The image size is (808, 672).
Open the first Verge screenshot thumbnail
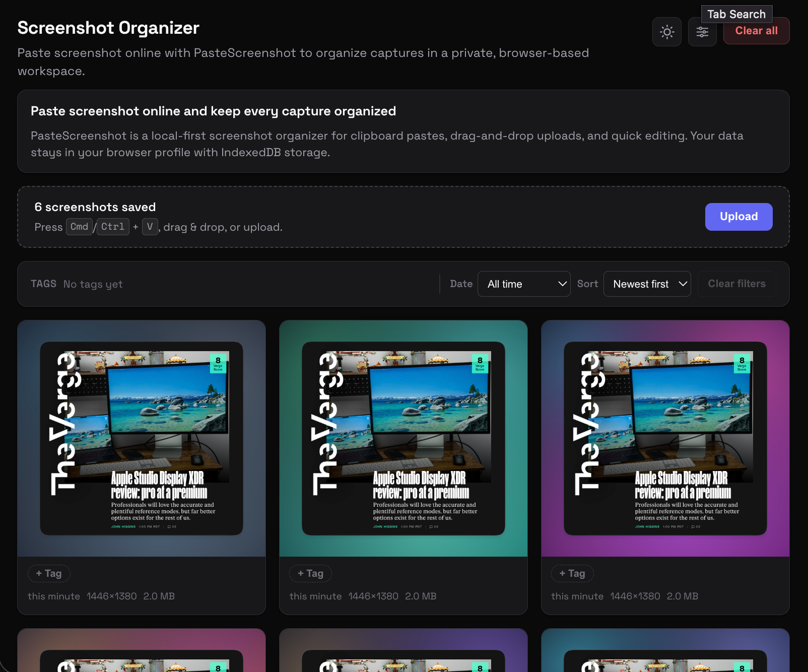click(x=141, y=437)
